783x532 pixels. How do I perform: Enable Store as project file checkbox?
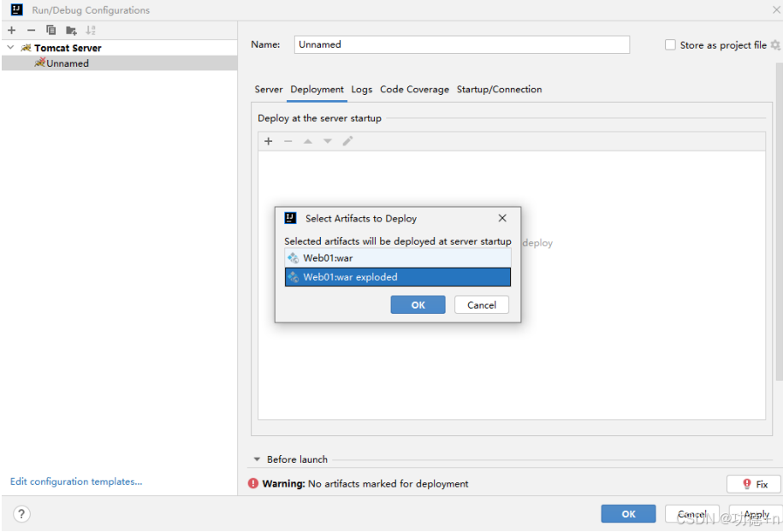670,45
